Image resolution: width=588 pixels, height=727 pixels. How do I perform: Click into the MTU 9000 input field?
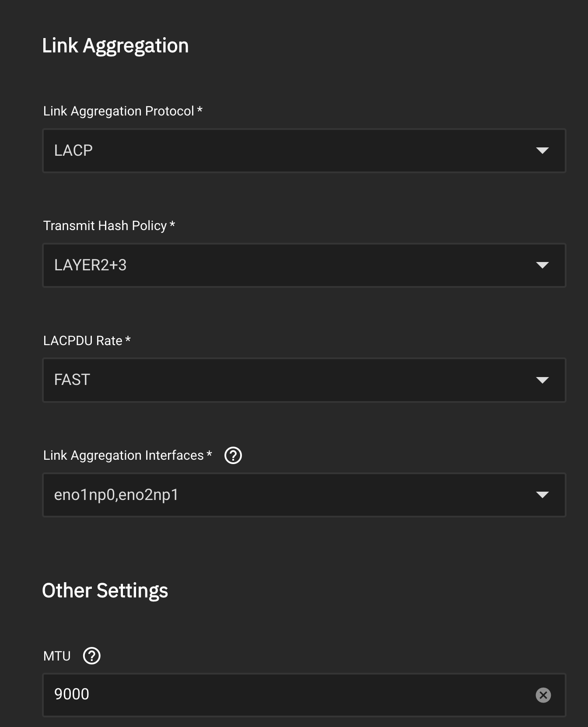(x=289, y=695)
